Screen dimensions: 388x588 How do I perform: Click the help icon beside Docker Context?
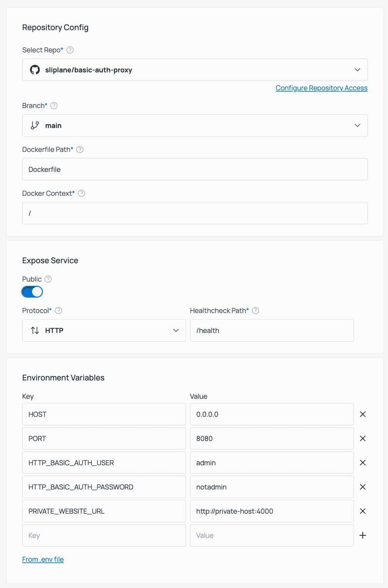82,193
